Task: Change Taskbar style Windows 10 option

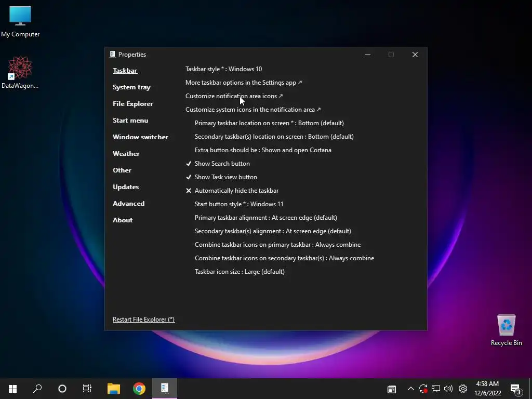Action: (223, 69)
